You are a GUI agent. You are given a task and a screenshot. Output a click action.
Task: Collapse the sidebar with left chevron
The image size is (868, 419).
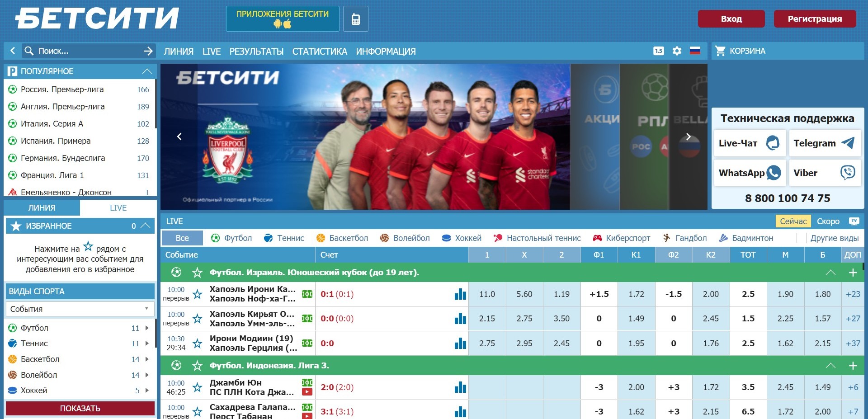point(13,51)
